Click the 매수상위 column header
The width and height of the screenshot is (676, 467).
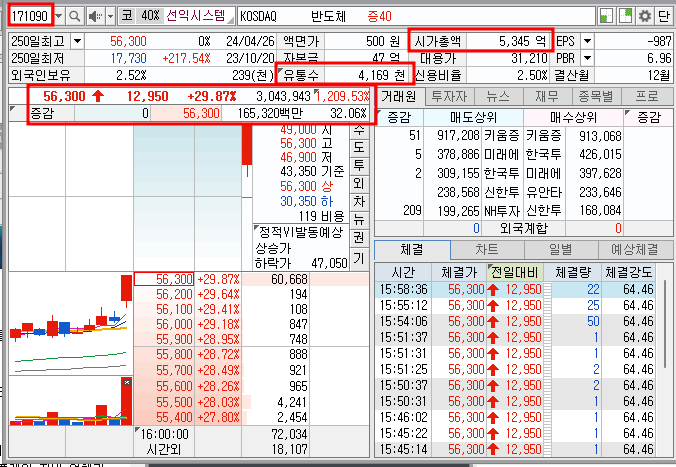573,117
